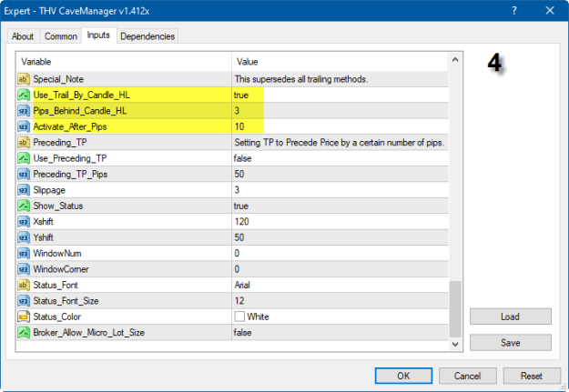
Task: Click the scroll down arrow of inputs list
Action: click(455, 344)
